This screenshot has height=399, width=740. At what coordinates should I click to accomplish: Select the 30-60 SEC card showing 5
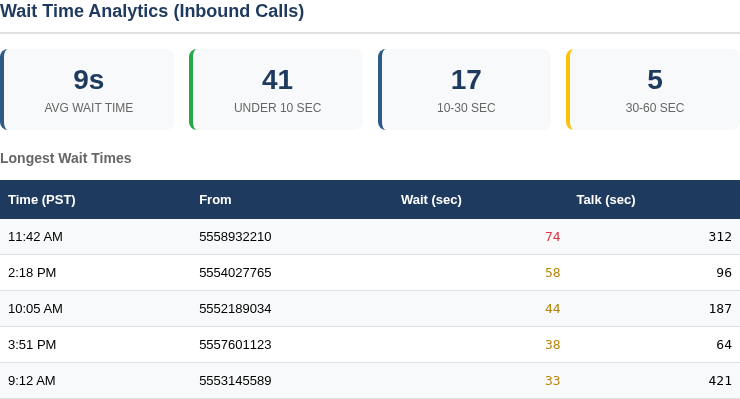653,89
